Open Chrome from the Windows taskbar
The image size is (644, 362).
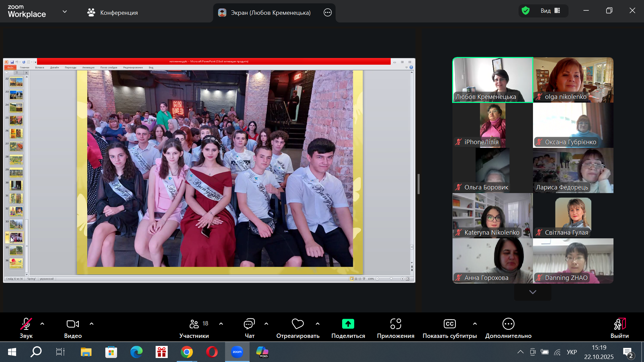coord(187,352)
